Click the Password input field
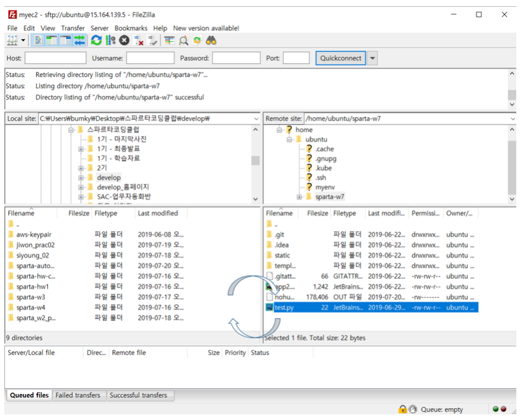This screenshot has height=420, width=520. click(236, 58)
